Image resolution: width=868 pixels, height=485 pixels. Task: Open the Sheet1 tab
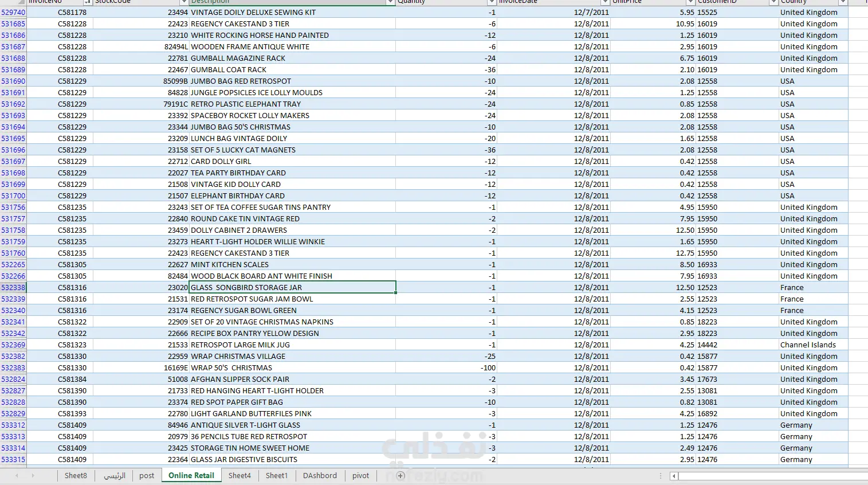click(x=277, y=476)
